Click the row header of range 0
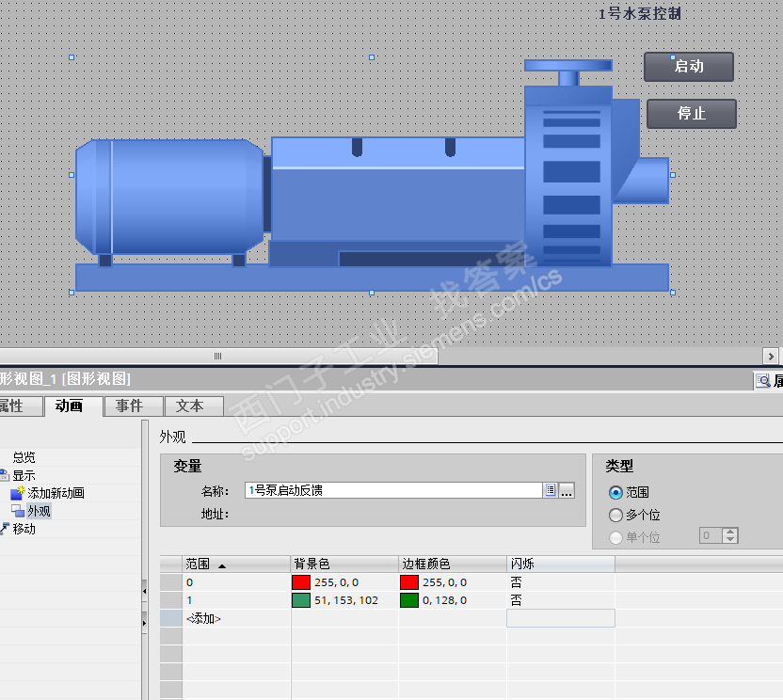 (x=170, y=582)
